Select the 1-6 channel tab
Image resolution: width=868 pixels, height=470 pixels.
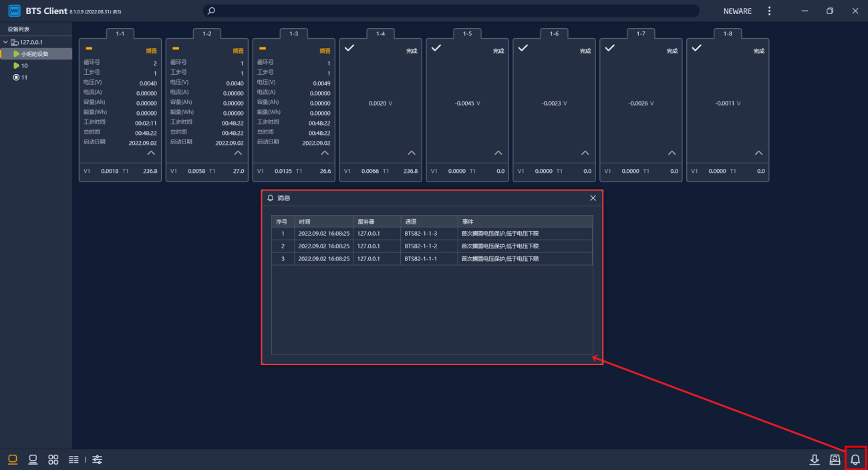coord(554,33)
